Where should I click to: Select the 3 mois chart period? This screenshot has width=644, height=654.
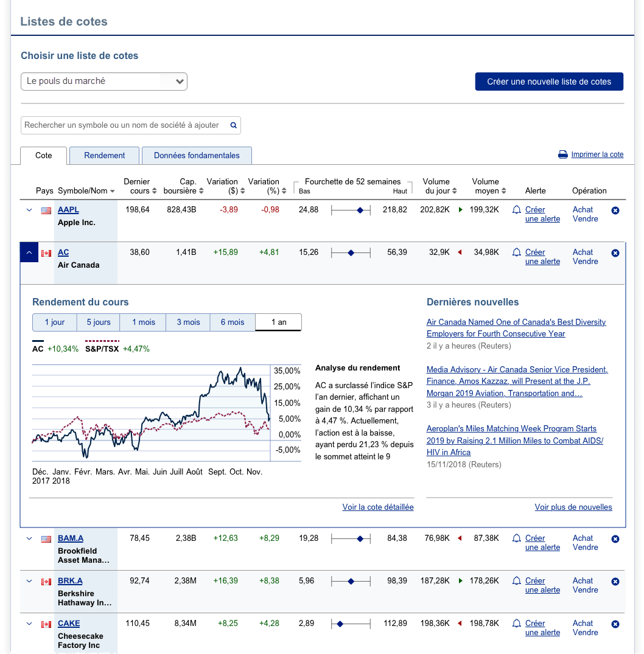click(188, 322)
